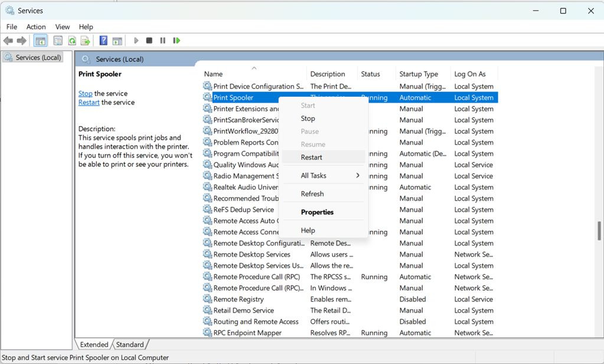
Task: Select the Print Spooler service row
Action: point(350,97)
